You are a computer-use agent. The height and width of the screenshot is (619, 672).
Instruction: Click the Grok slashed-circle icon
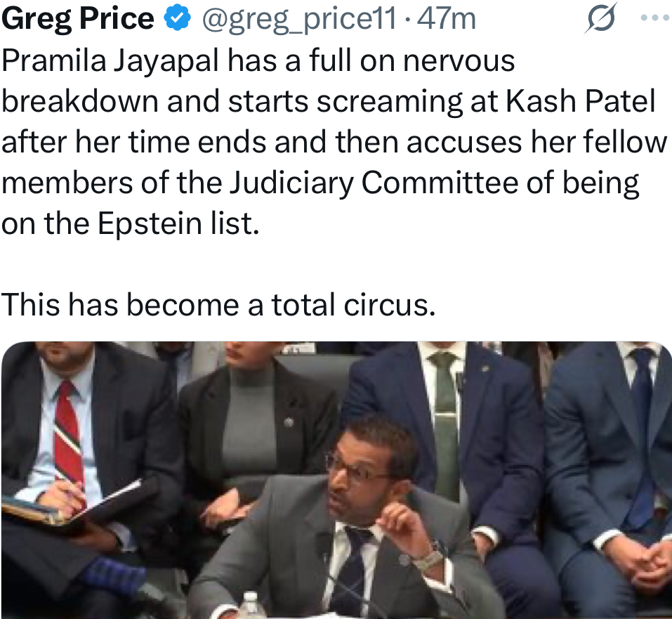pos(600,19)
